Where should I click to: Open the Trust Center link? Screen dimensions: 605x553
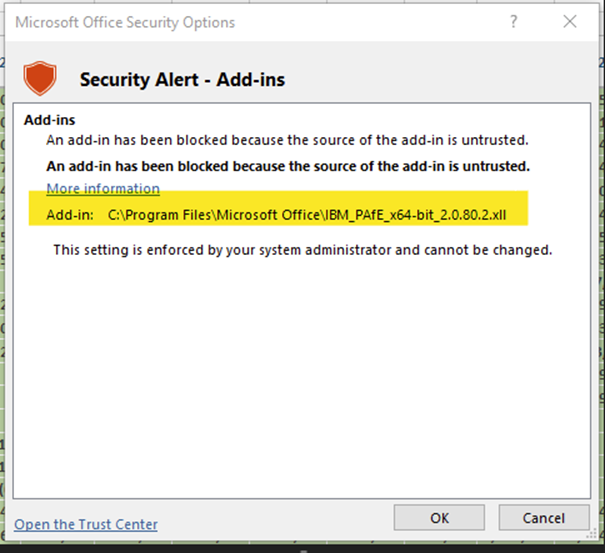86,524
